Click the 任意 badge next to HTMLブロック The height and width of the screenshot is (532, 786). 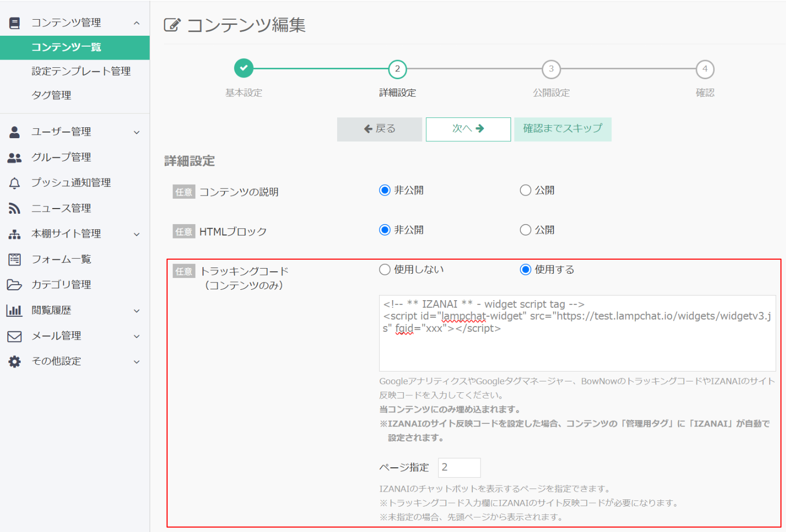point(184,232)
